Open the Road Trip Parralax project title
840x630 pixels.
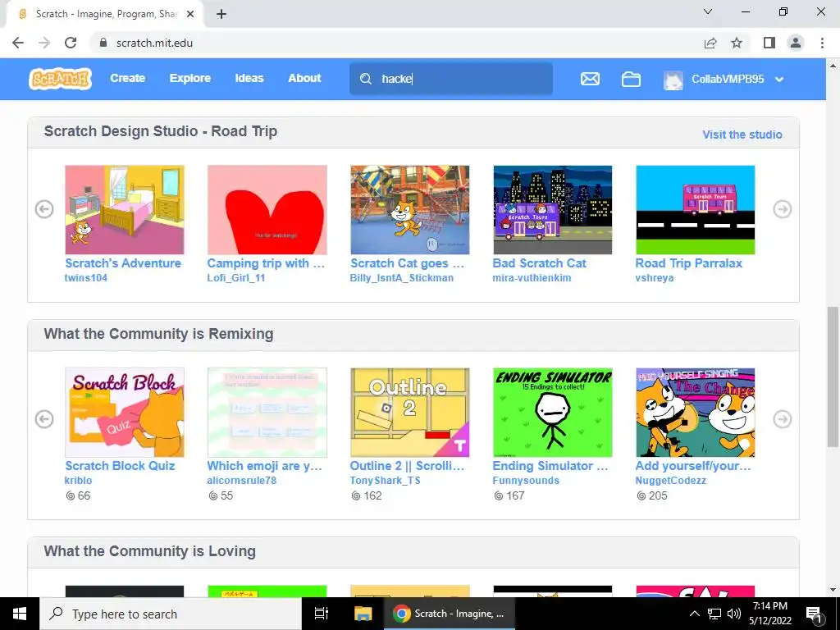[x=688, y=263]
